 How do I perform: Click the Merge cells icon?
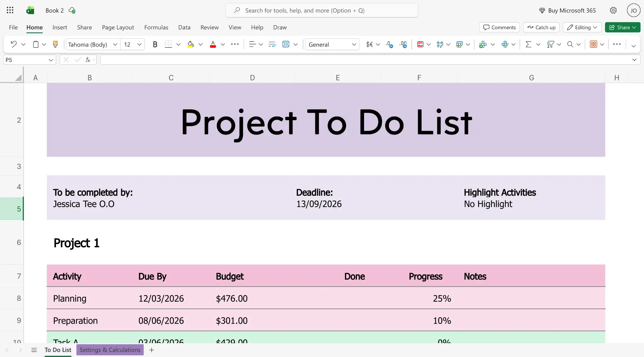286,44
